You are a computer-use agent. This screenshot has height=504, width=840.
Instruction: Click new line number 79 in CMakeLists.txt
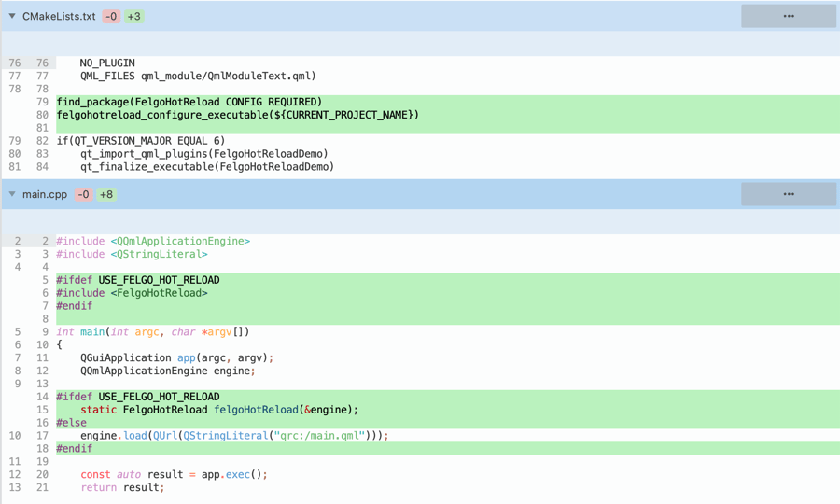click(42, 102)
